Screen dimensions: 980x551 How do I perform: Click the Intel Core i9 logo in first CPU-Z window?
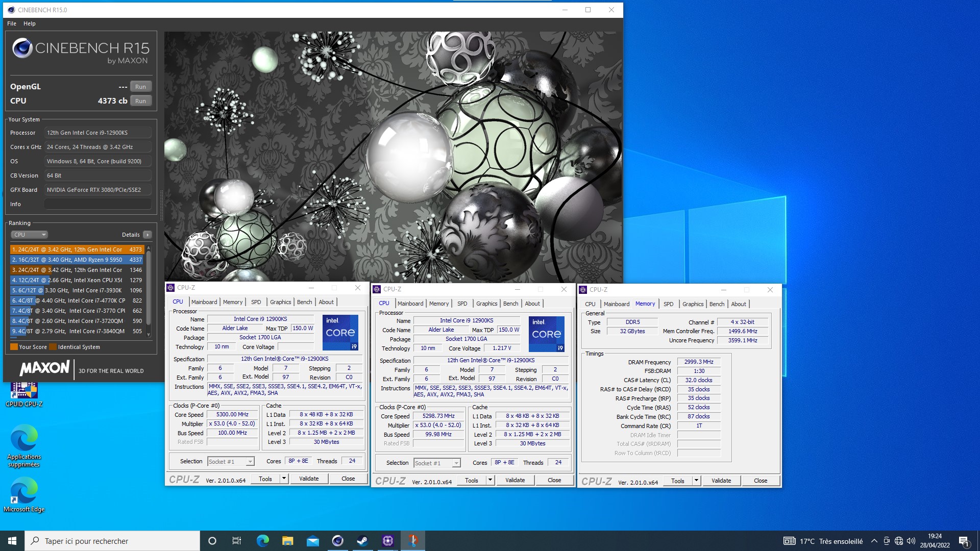340,333
